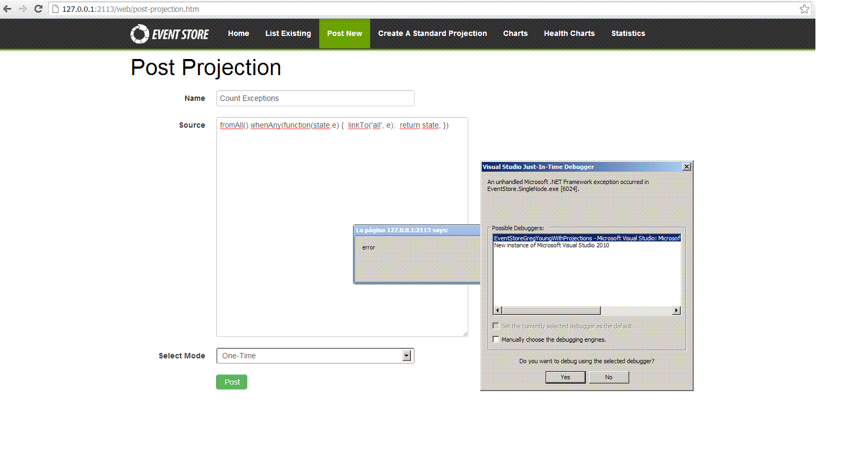The height and width of the screenshot is (471, 868).
Task: Open Health Charts page
Action: pyautogui.click(x=569, y=33)
